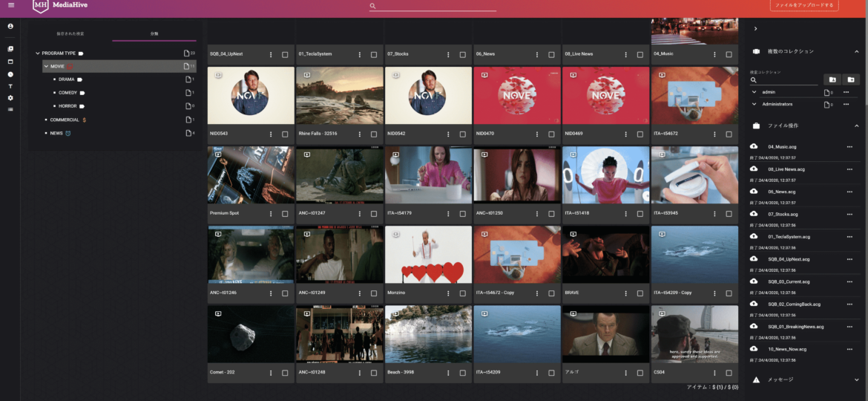The width and height of the screenshot is (868, 401).
Task: Select the checkbox for ITA~t54179
Action: (462, 213)
